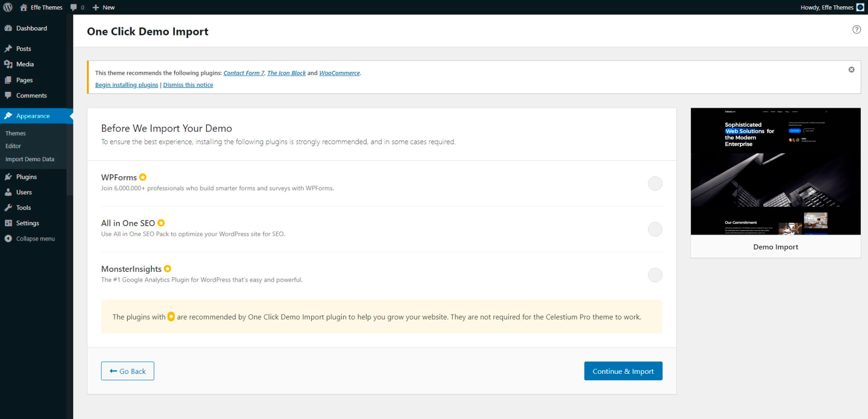Click the star badge in the yellow info note

point(171,317)
